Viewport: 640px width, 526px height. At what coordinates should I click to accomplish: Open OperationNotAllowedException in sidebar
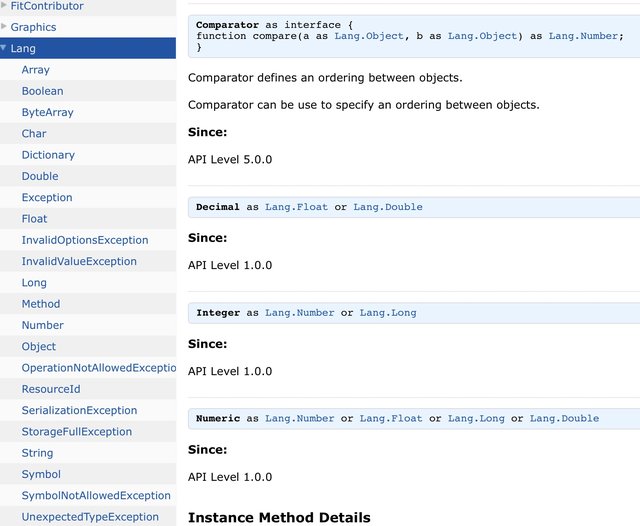pyautogui.click(x=99, y=368)
